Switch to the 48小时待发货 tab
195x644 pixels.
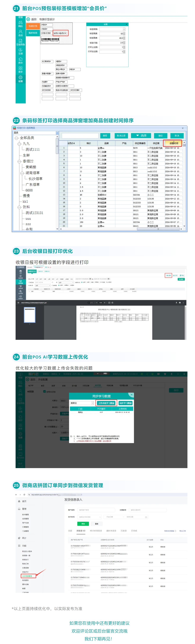96,531
